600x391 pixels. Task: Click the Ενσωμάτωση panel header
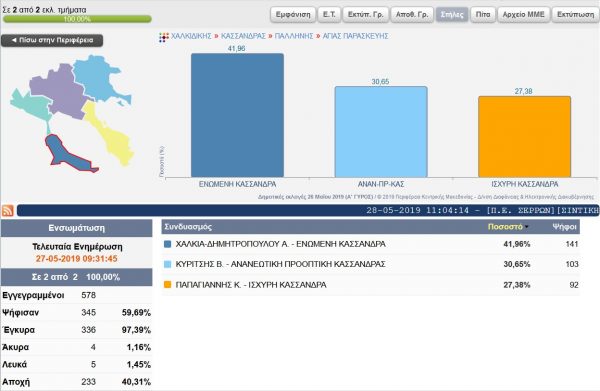click(77, 228)
